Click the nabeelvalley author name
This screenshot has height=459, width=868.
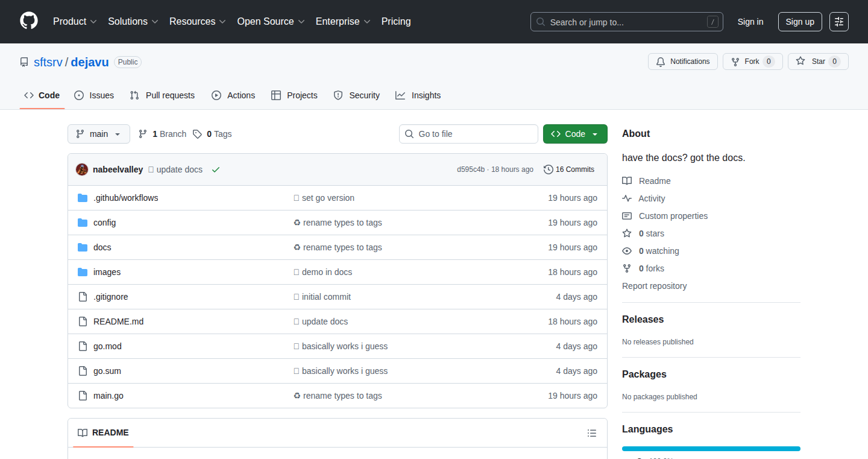pyautogui.click(x=118, y=169)
